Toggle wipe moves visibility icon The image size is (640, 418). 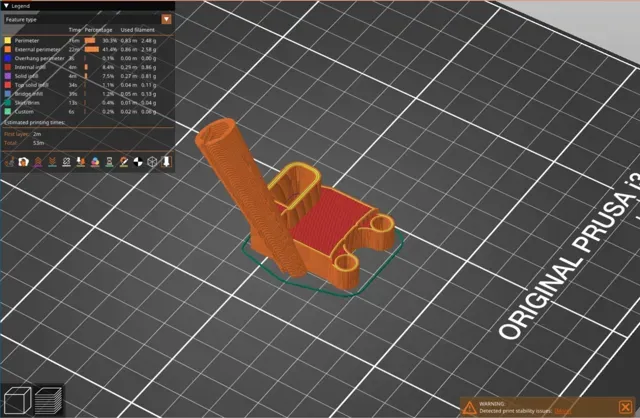(24, 162)
